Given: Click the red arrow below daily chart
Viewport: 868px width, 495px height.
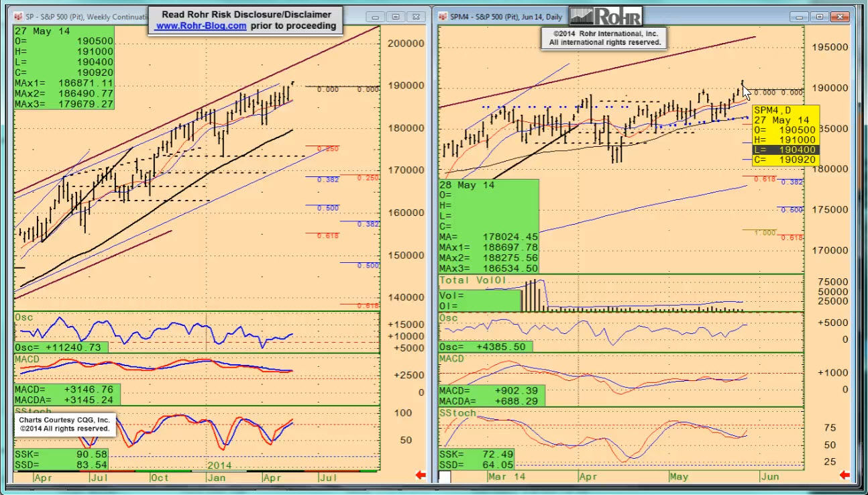Looking at the screenshot, I should 845,476.
